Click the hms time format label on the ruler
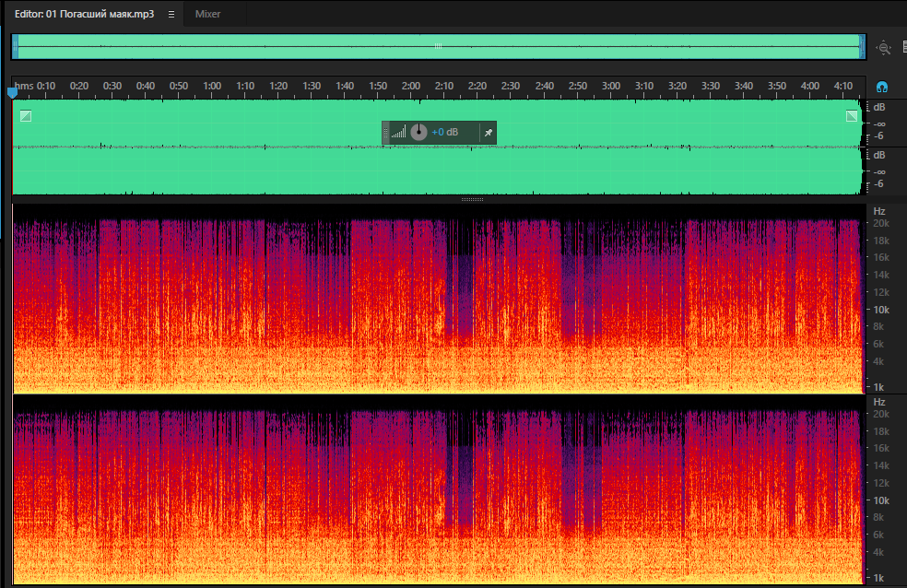The width and height of the screenshot is (907, 588). (24, 86)
